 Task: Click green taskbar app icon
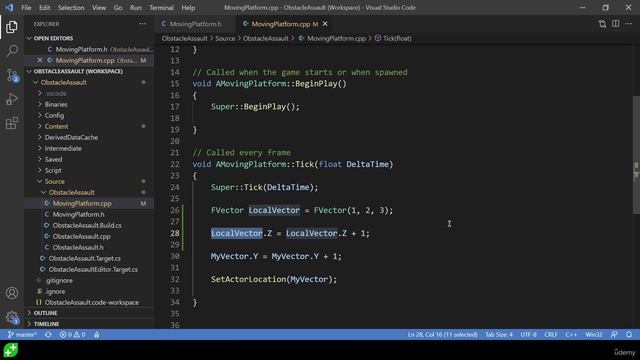click(11, 350)
